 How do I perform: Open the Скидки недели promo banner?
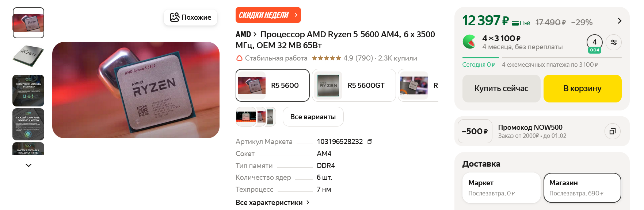point(268,15)
